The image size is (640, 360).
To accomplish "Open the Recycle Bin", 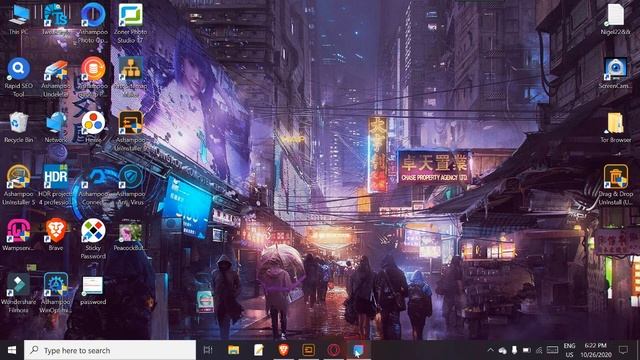I will click(18, 127).
